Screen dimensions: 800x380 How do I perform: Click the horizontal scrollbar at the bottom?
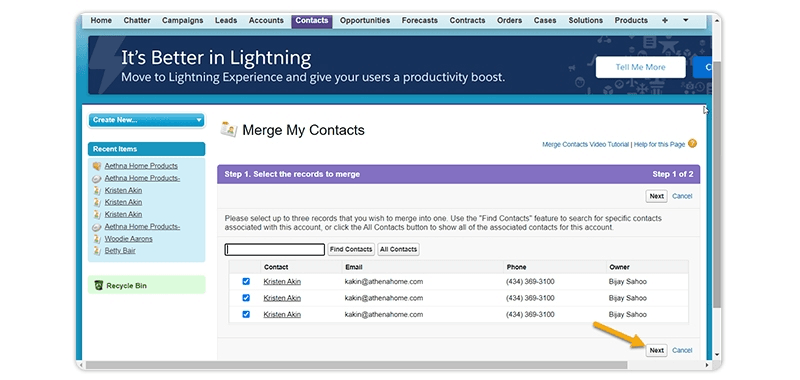[x=357, y=365]
